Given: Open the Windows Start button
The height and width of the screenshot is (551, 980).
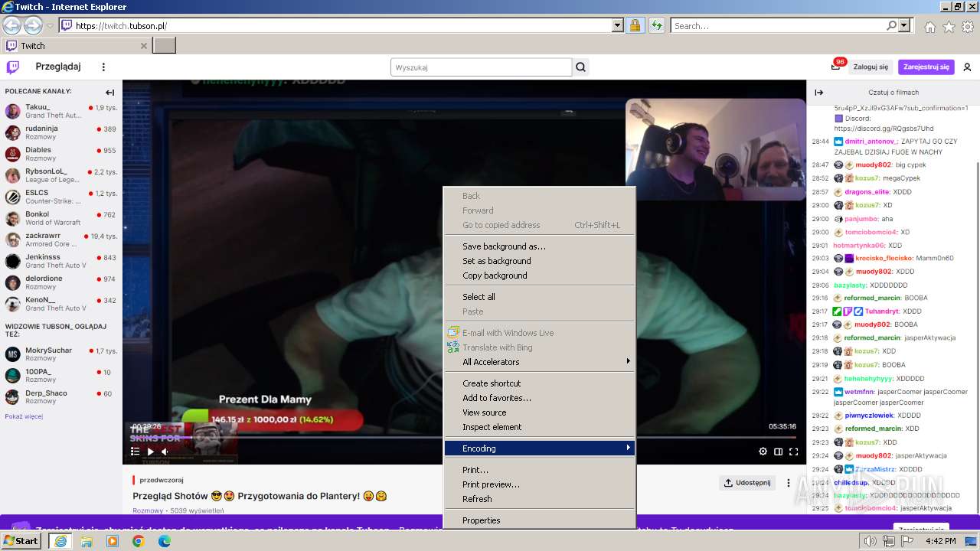Looking at the screenshot, I should coord(21,541).
